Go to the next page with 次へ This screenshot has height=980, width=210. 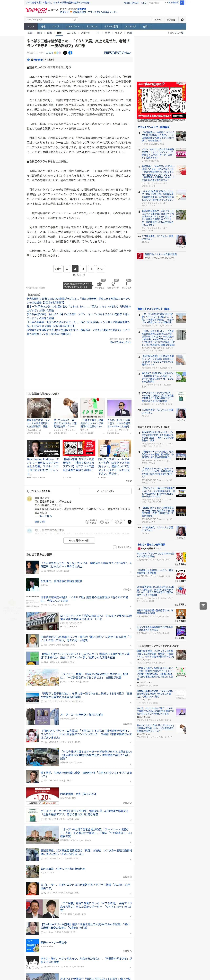[100, 269]
